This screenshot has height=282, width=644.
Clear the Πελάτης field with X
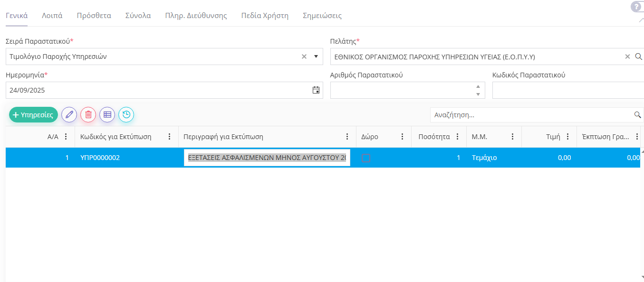click(627, 56)
